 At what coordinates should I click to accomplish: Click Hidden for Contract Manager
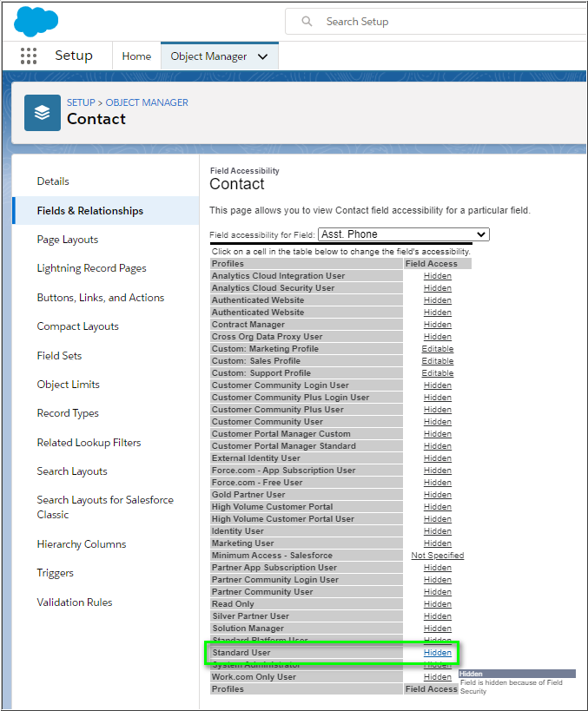(x=438, y=325)
